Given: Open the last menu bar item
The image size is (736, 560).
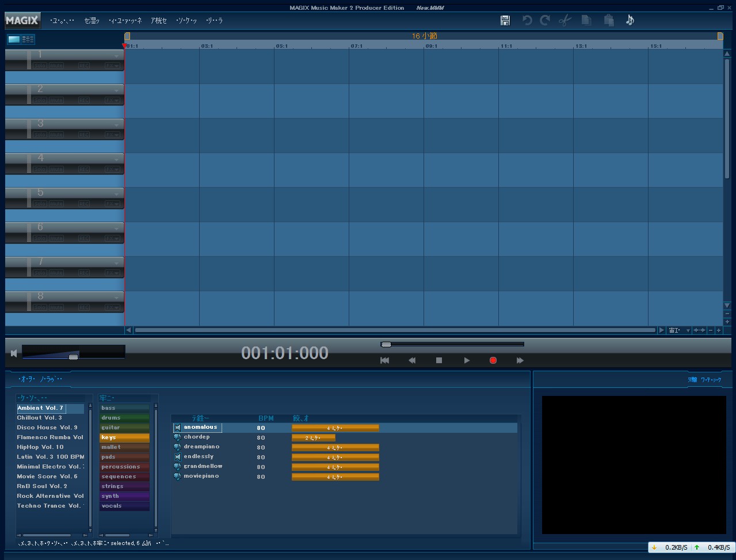Looking at the screenshot, I should click(x=214, y=21).
